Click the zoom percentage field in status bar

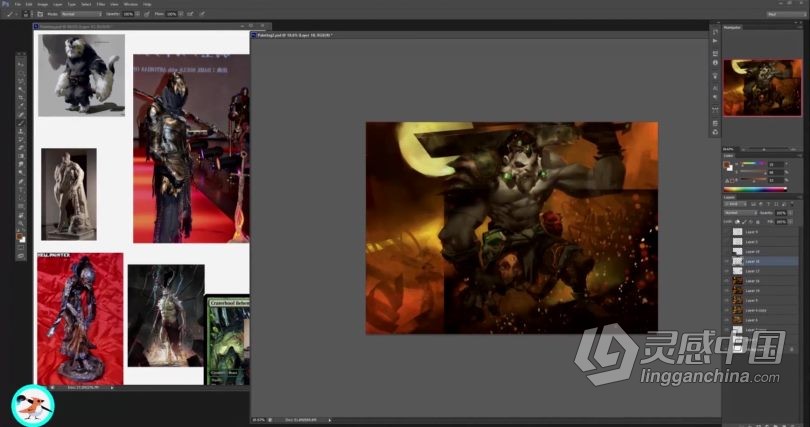coord(259,420)
